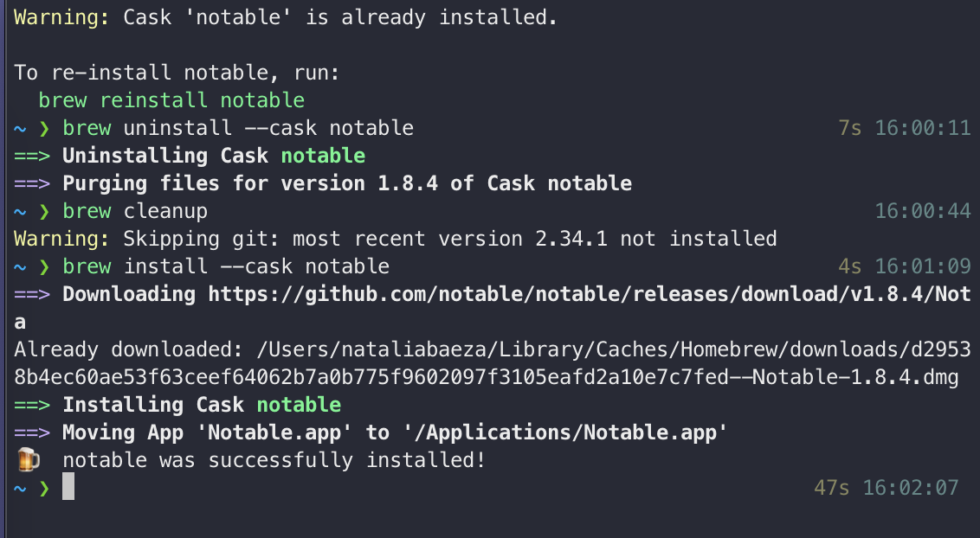Click the 'Already downloaded:' cache path line
The width and height of the screenshot is (980, 538).
pyautogui.click(x=492, y=363)
